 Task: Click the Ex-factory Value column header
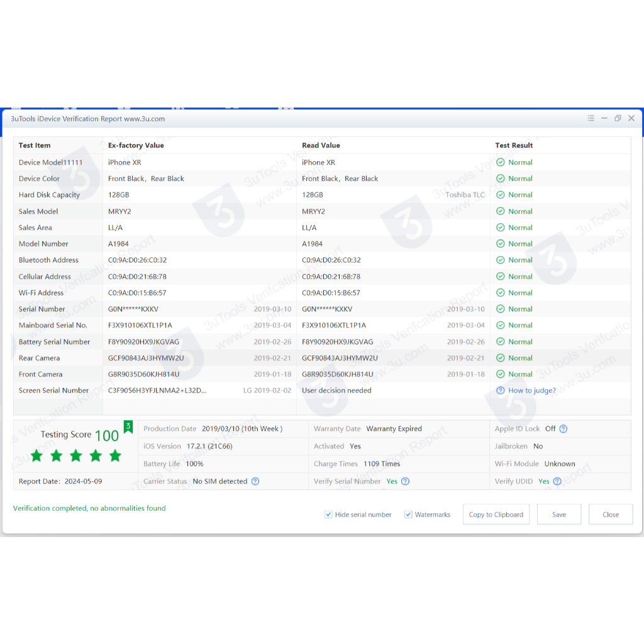136,145
